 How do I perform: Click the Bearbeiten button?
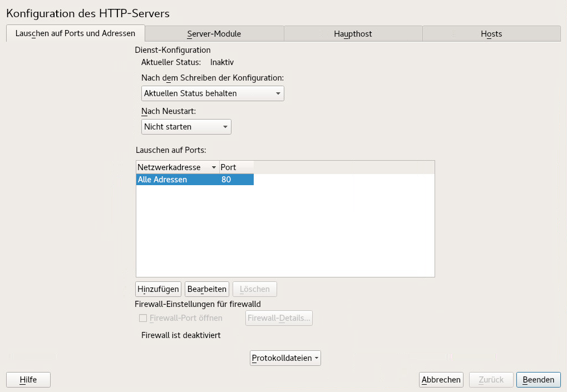[x=207, y=289]
